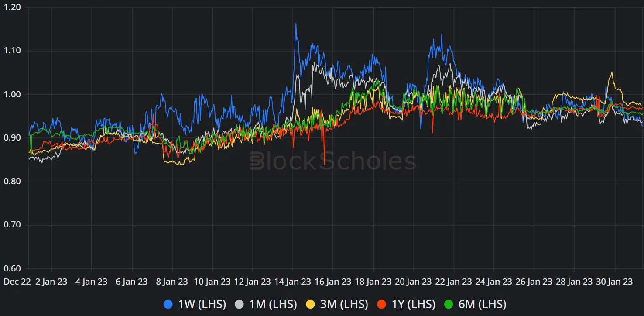644x316 pixels.
Task: Click the 1Y line's dip near 16 Jan
Action: tap(324, 164)
